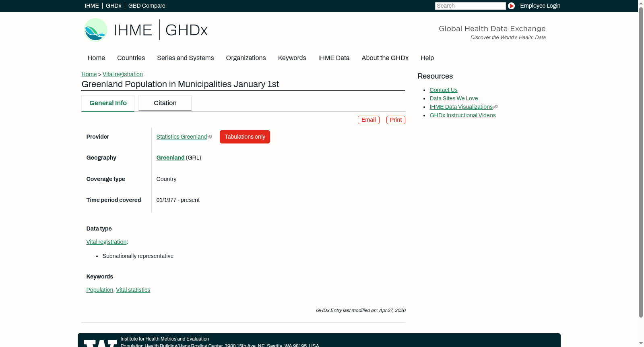Image resolution: width=644 pixels, height=347 pixels.
Task: Open the Greenland geography link
Action: pyautogui.click(x=170, y=158)
